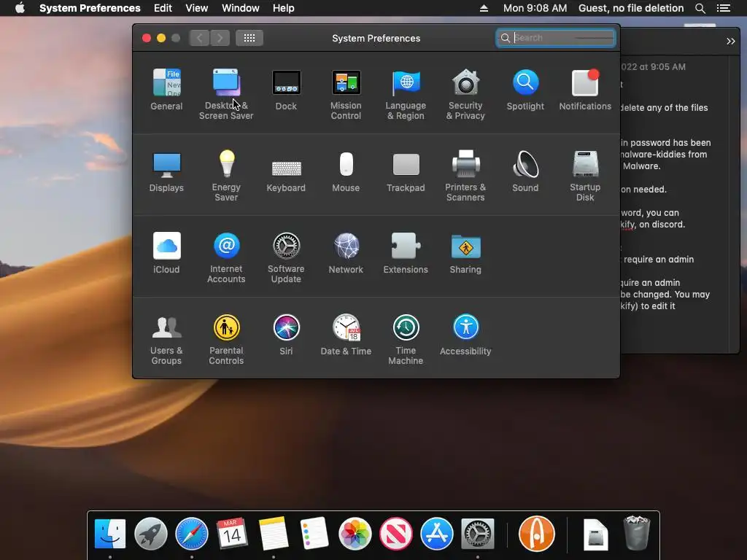Open the Notifications preference pane
The width and height of the screenshot is (747, 560).
pyautogui.click(x=585, y=90)
